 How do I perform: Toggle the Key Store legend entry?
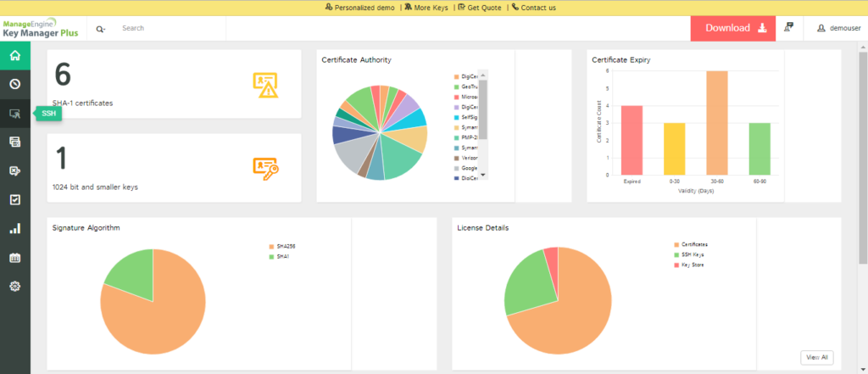point(689,265)
